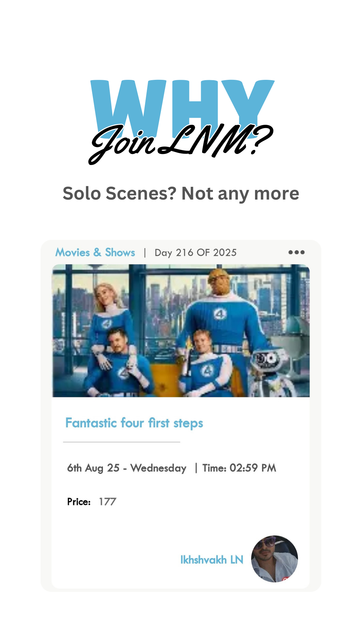Click the divider line under the movie title

pos(121,442)
